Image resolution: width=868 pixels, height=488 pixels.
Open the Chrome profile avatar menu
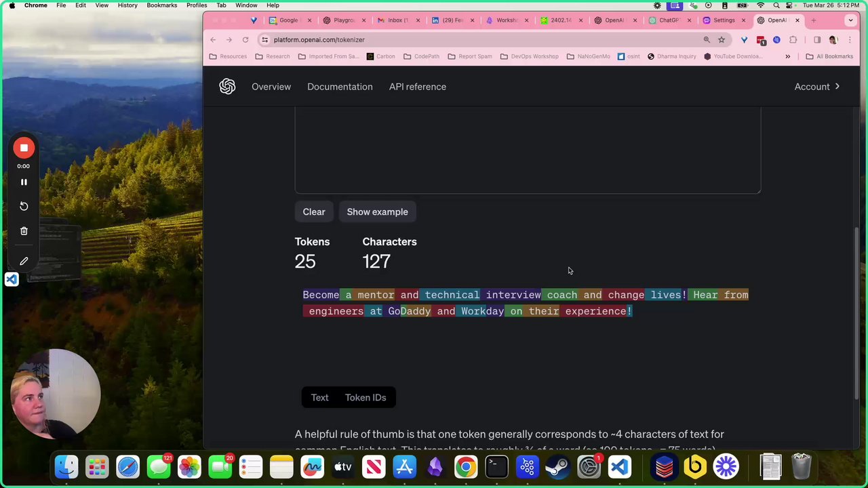[x=833, y=40]
